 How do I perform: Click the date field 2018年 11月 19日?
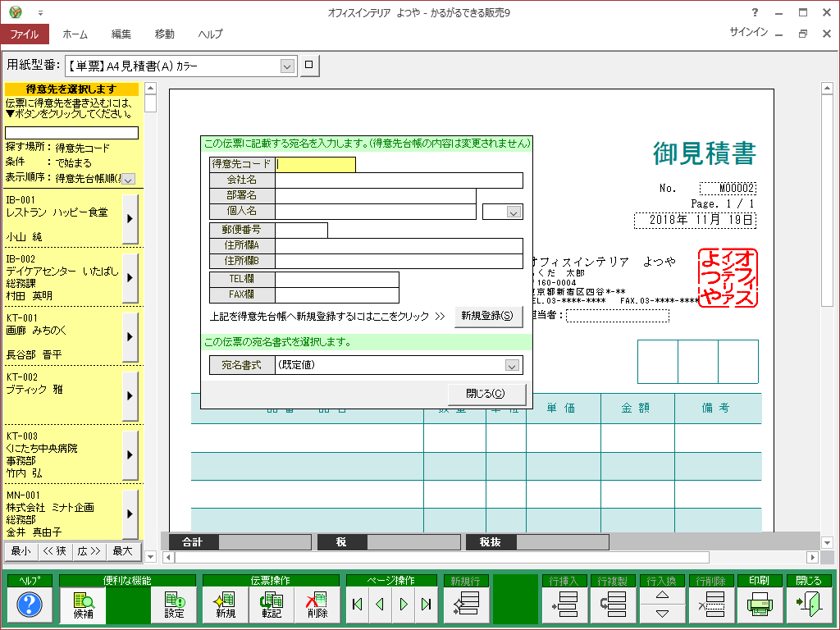tap(696, 220)
